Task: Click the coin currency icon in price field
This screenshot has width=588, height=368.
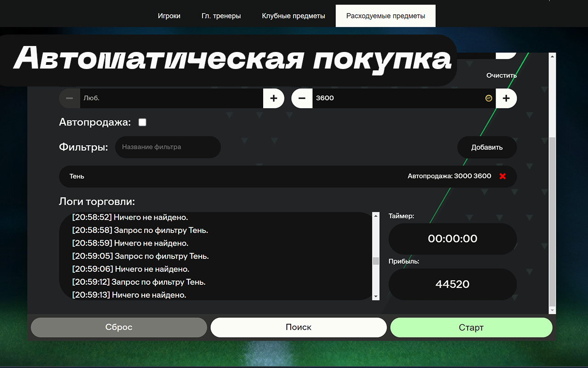Action: 488,98
